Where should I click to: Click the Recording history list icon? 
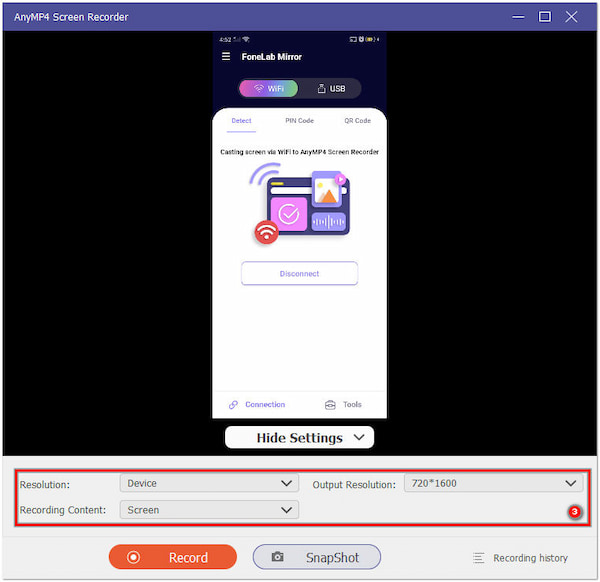[478, 558]
